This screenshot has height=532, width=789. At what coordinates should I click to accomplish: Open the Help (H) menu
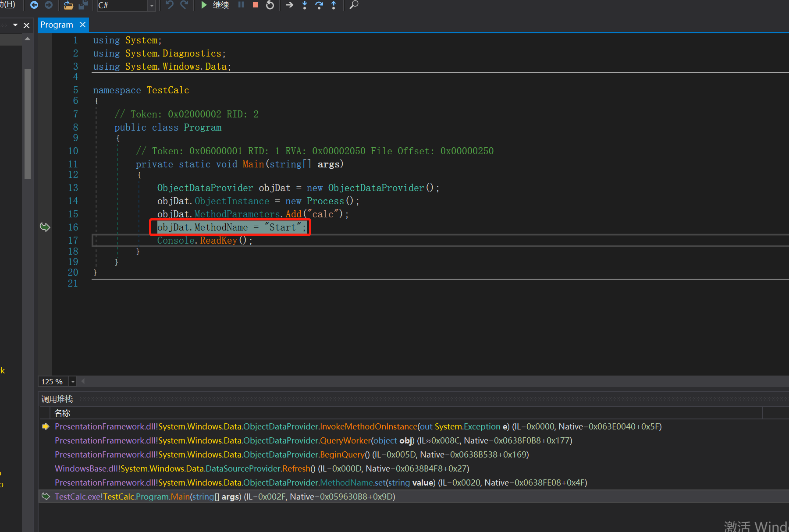point(7,4)
